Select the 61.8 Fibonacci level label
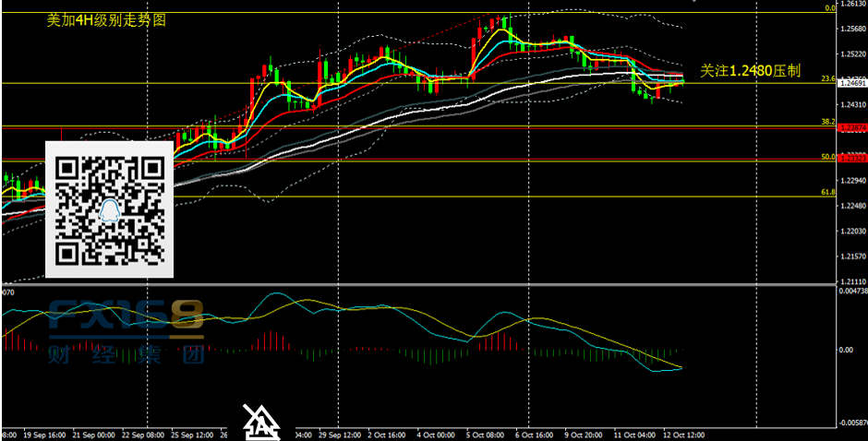Viewport: 868px width, 441px height. (827, 192)
